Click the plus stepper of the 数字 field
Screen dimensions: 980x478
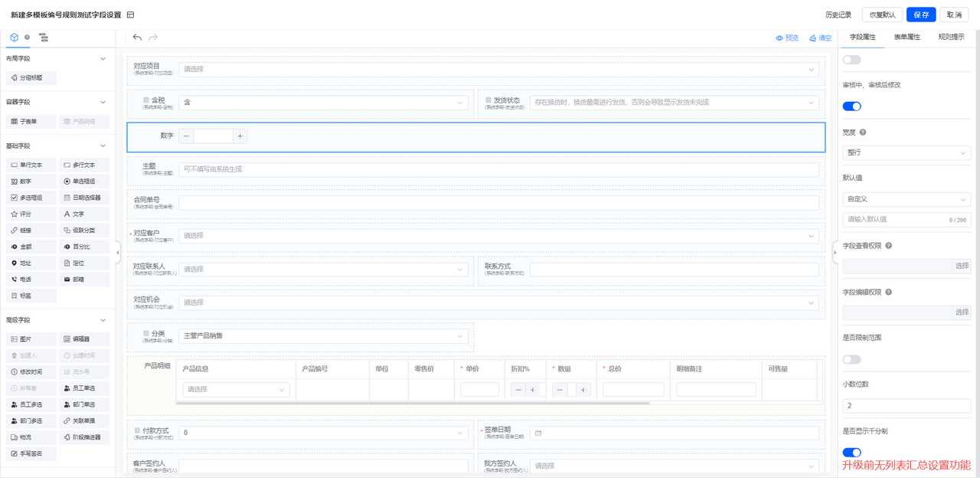pyautogui.click(x=240, y=136)
